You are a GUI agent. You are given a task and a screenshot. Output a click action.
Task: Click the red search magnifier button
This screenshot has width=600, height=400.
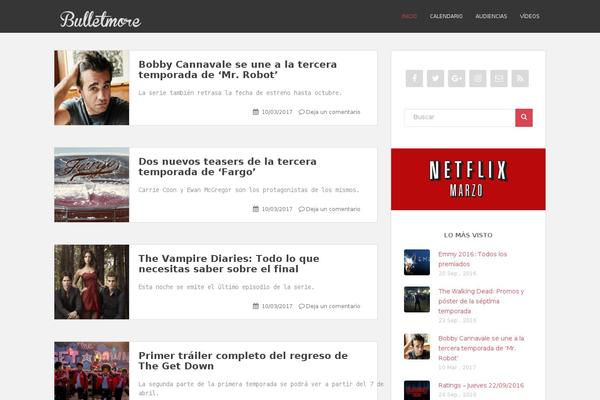pyautogui.click(x=524, y=118)
